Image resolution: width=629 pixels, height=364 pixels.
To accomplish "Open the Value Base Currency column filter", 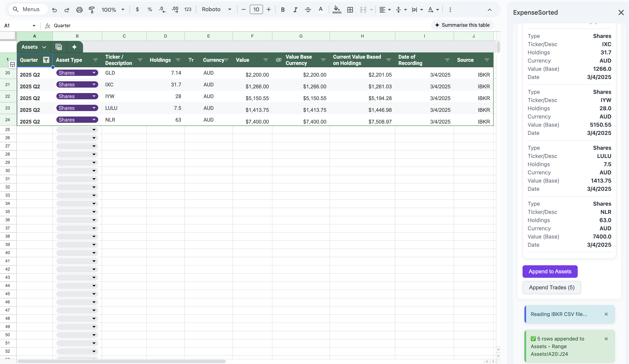I will [x=323, y=60].
